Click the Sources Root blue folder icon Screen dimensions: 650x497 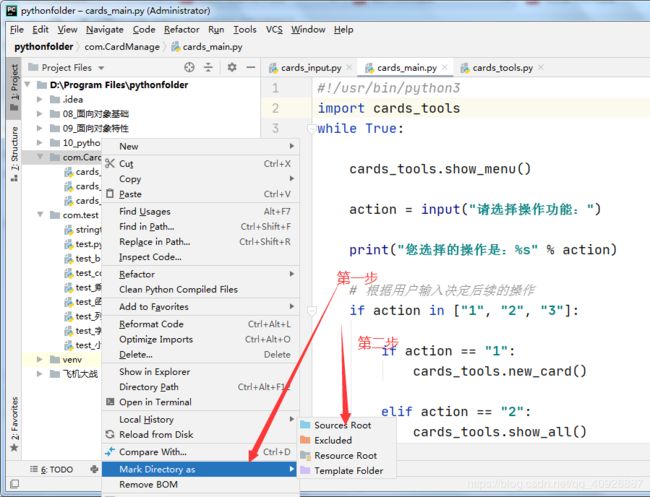point(305,425)
